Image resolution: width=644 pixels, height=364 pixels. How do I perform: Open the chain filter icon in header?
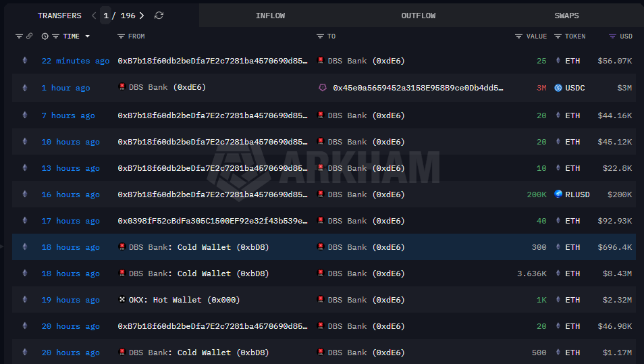click(x=19, y=36)
